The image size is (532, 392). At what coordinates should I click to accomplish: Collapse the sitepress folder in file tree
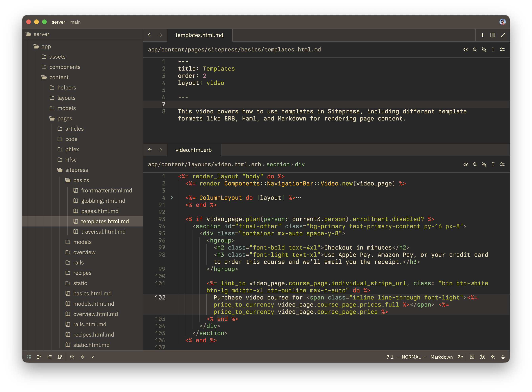77,170
